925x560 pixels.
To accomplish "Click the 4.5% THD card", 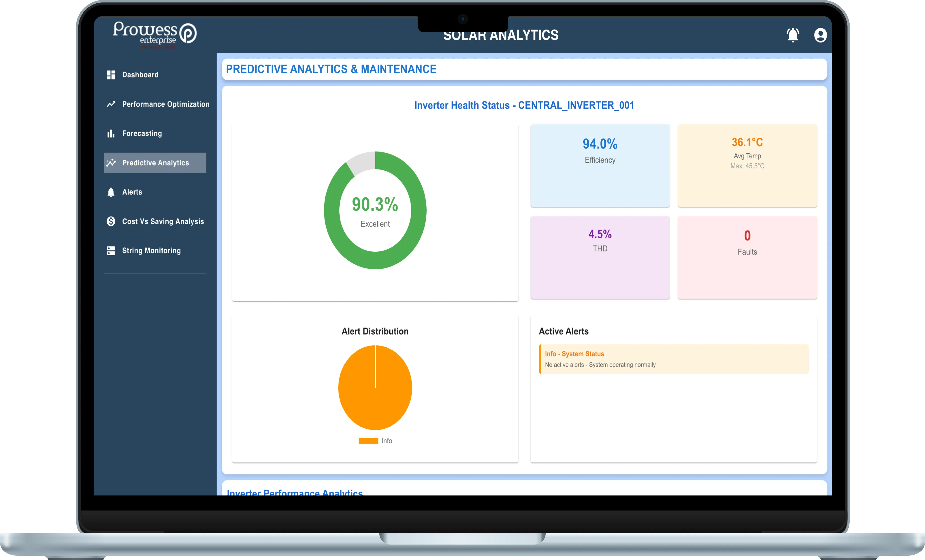I will coord(600,258).
